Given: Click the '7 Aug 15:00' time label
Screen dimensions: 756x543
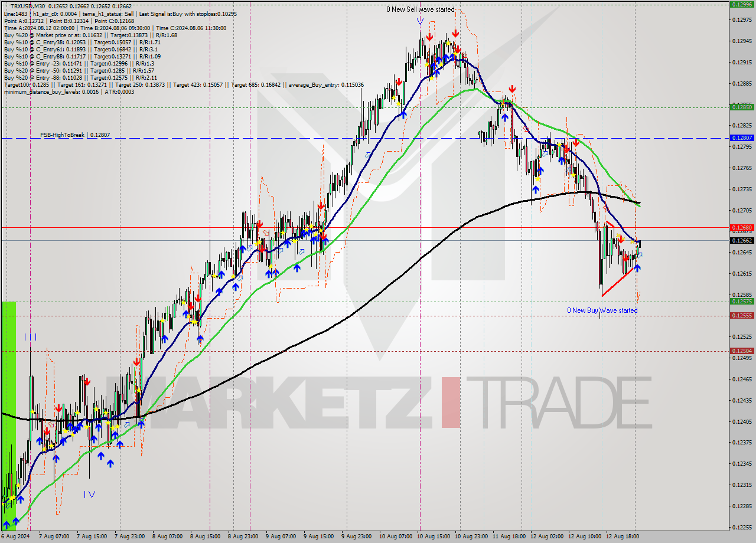Looking at the screenshot, I should click(91, 537).
